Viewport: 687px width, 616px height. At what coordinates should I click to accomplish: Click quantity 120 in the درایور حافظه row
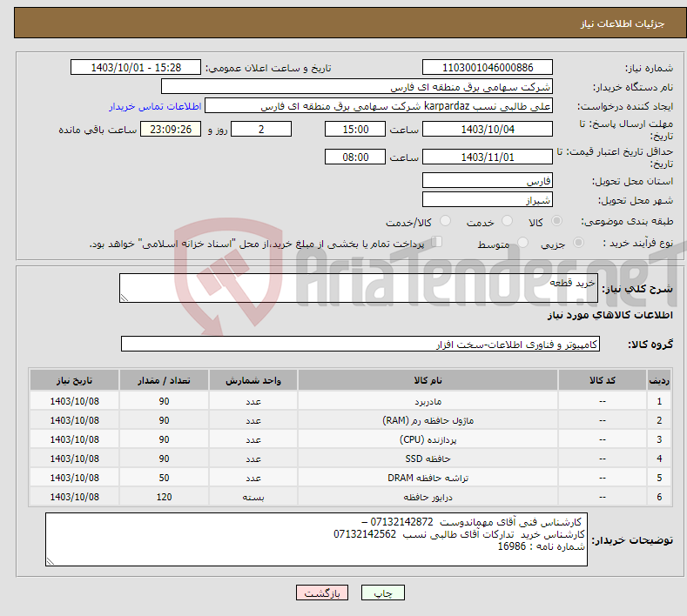coord(164,497)
